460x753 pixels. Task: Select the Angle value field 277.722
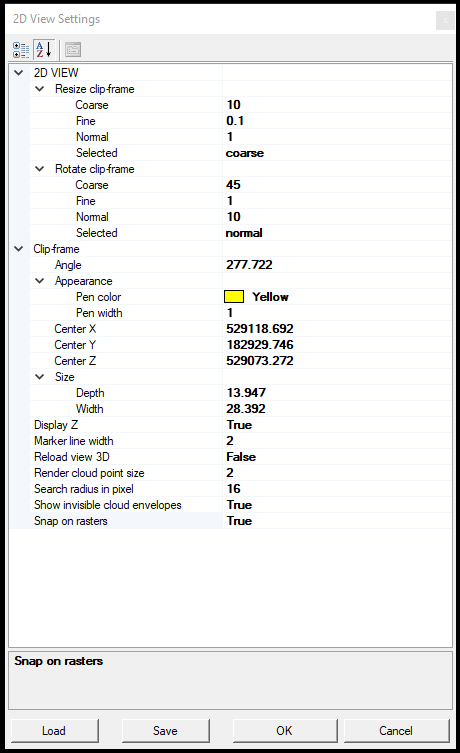[337, 265]
